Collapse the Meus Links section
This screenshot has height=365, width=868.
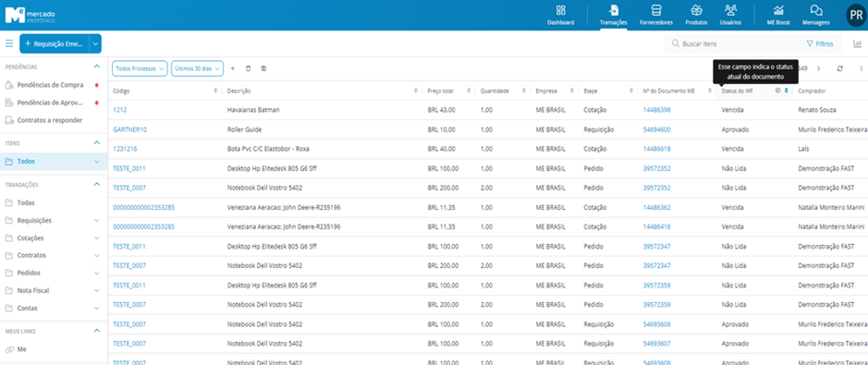[x=97, y=331]
